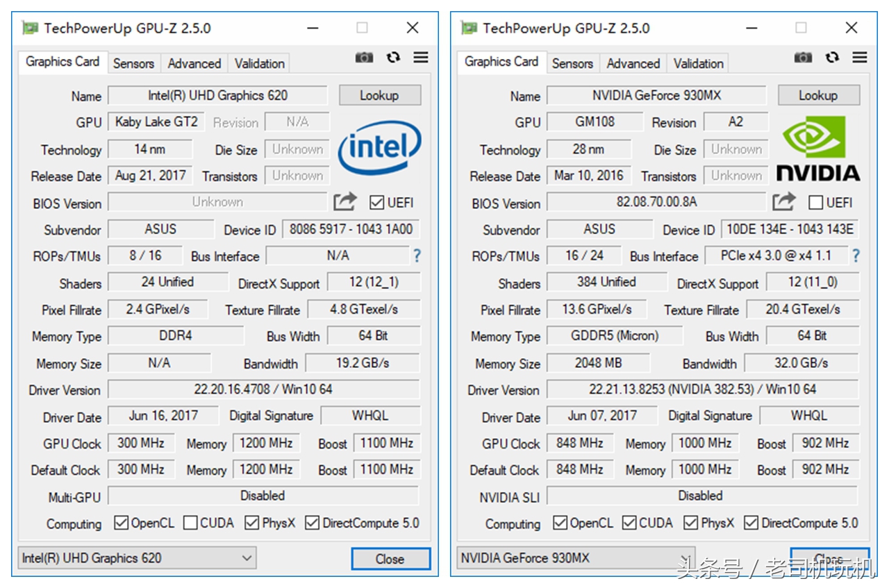Open the hamburger menu in the NVIDIA window
889x588 pixels.
(860, 58)
